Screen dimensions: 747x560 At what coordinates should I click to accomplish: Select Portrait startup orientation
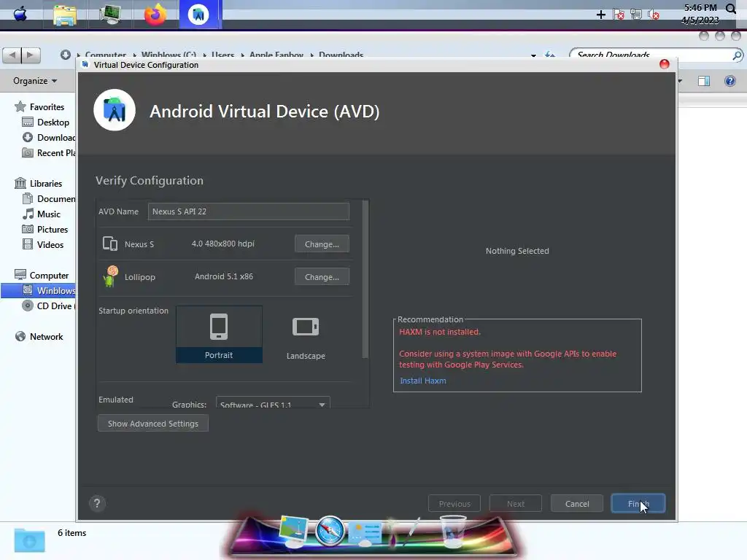[219, 334]
